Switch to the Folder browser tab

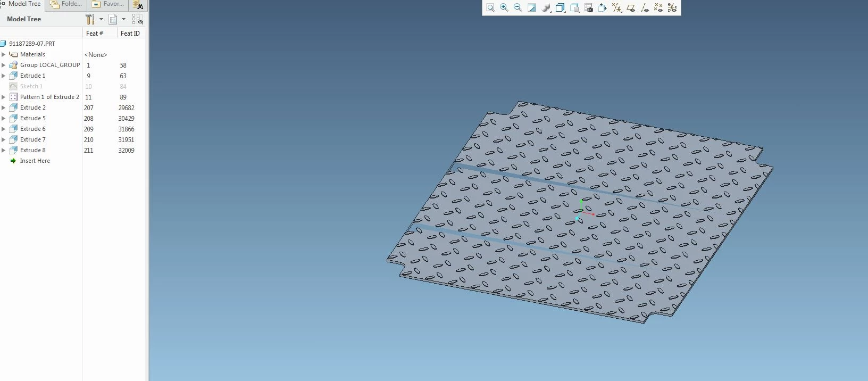tap(66, 4)
